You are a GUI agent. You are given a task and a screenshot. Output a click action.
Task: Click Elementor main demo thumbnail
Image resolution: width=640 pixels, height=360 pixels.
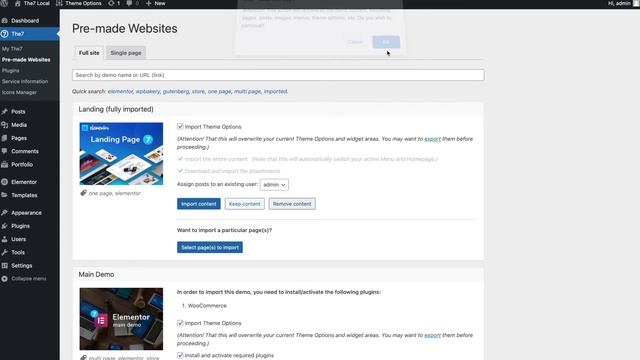121,319
